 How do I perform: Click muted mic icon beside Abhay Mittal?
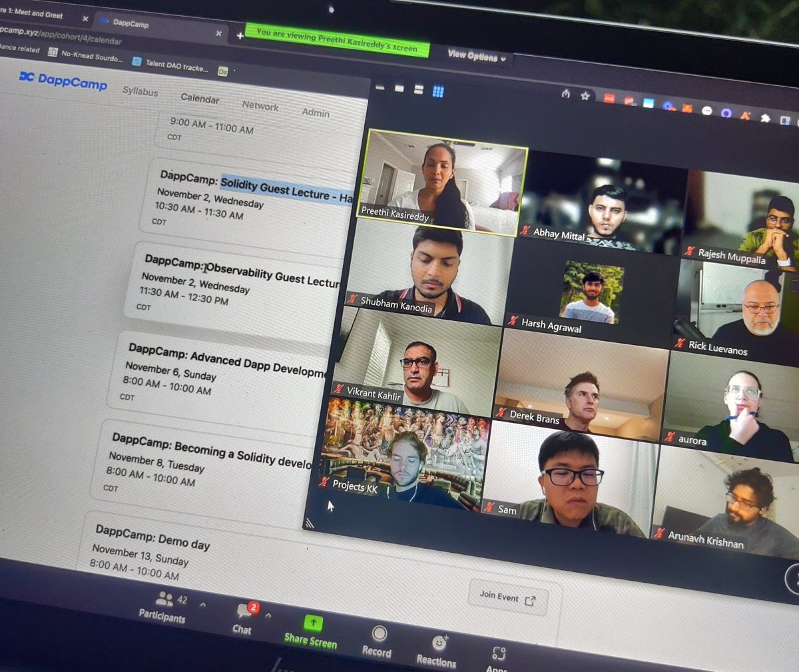click(x=525, y=230)
